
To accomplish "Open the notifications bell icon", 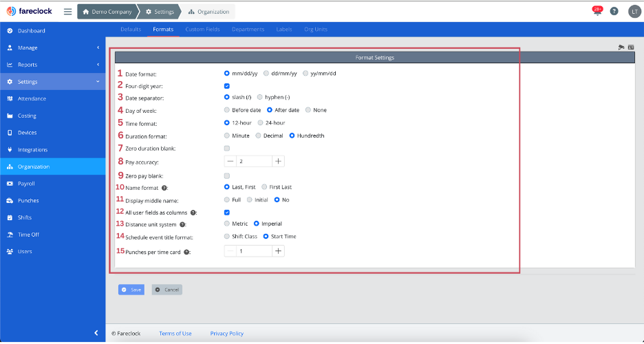I will (596, 12).
